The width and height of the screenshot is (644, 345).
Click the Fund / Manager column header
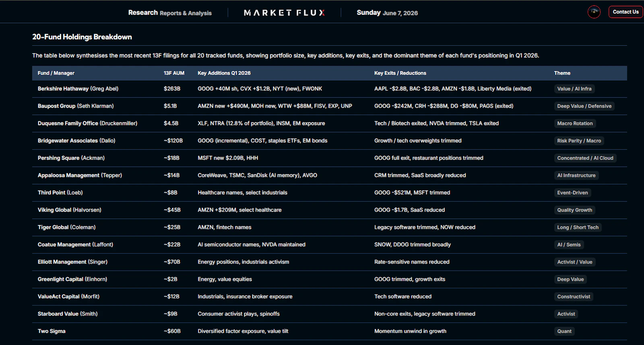[56, 73]
